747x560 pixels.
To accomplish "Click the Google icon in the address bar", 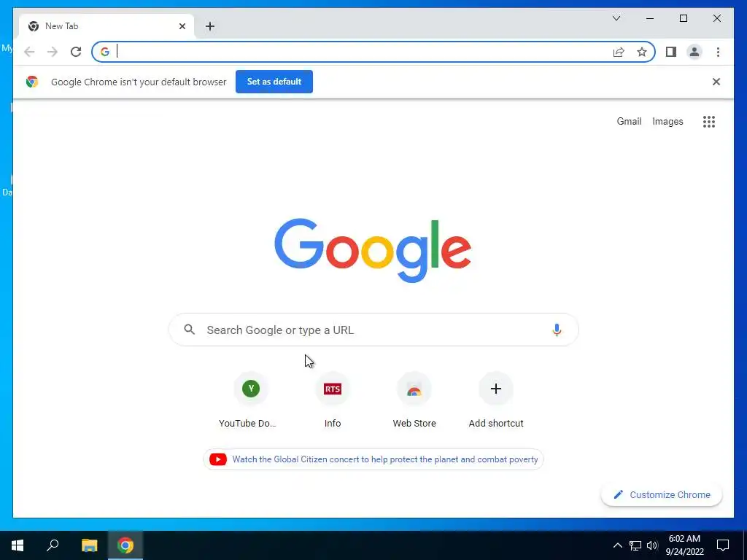I will click(105, 52).
